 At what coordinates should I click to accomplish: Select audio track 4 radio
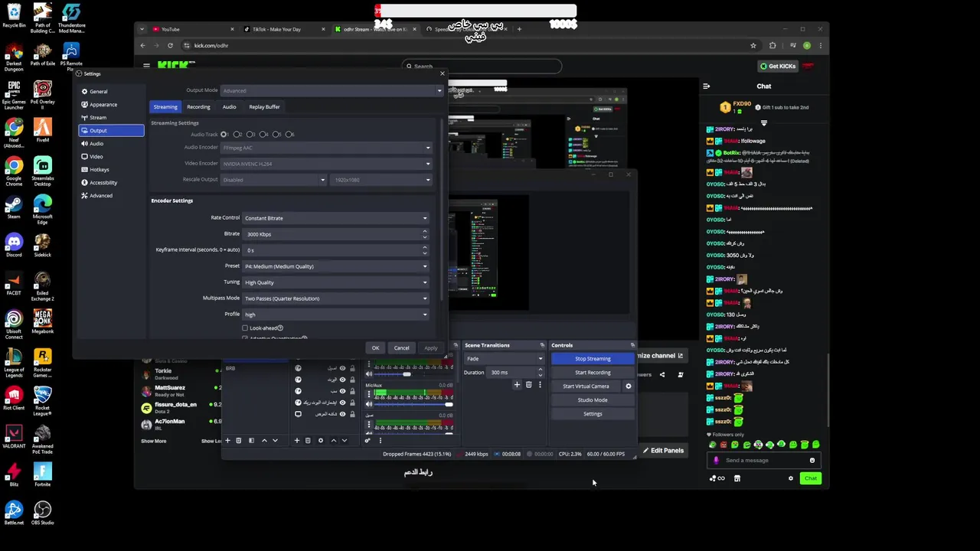click(x=263, y=134)
